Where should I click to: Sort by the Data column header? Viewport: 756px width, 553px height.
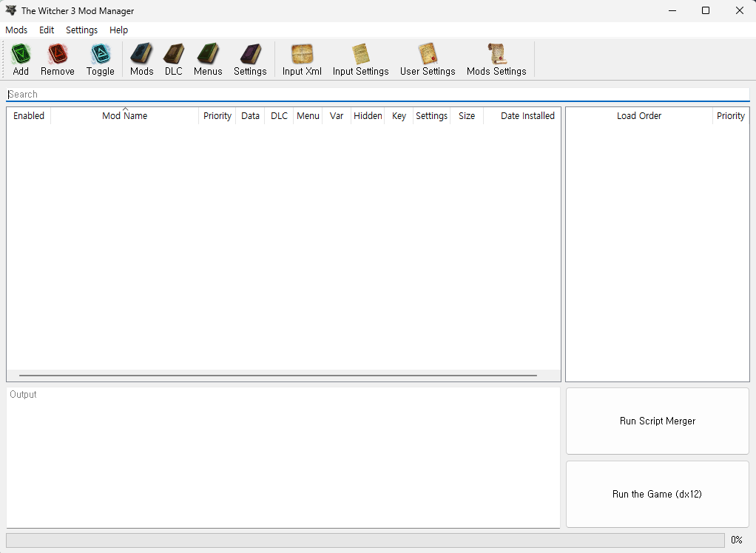(x=250, y=115)
